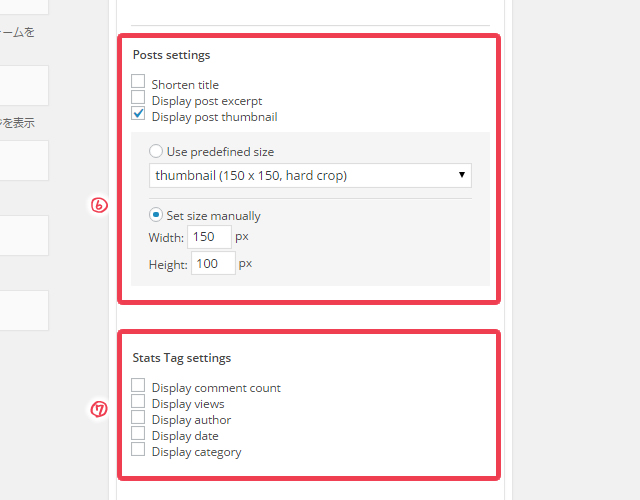Enable the Shorten title checkbox
The height and width of the screenshot is (500, 640).
pos(138,81)
